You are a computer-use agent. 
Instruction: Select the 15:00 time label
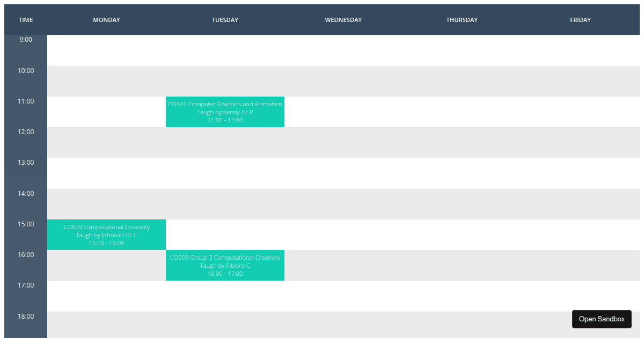click(25, 224)
